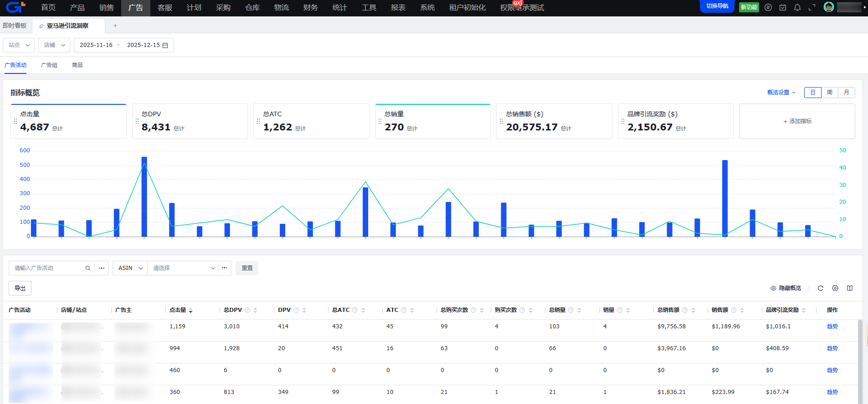Open the 财务 menu in top navigation
Image resolution: width=868 pixels, height=404 pixels.
[310, 8]
